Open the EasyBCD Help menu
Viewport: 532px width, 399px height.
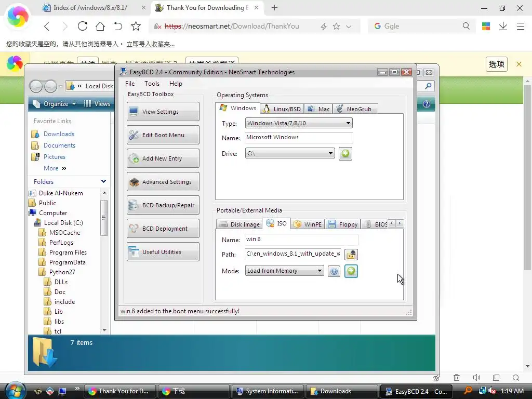[176, 84]
